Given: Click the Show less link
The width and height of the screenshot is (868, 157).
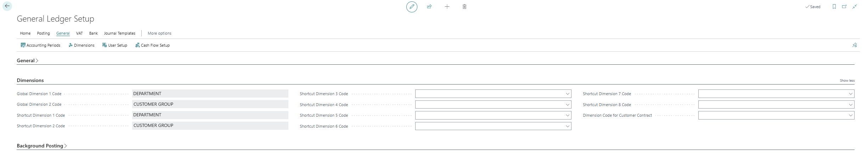Looking at the screenshot, I should point(847,81).
